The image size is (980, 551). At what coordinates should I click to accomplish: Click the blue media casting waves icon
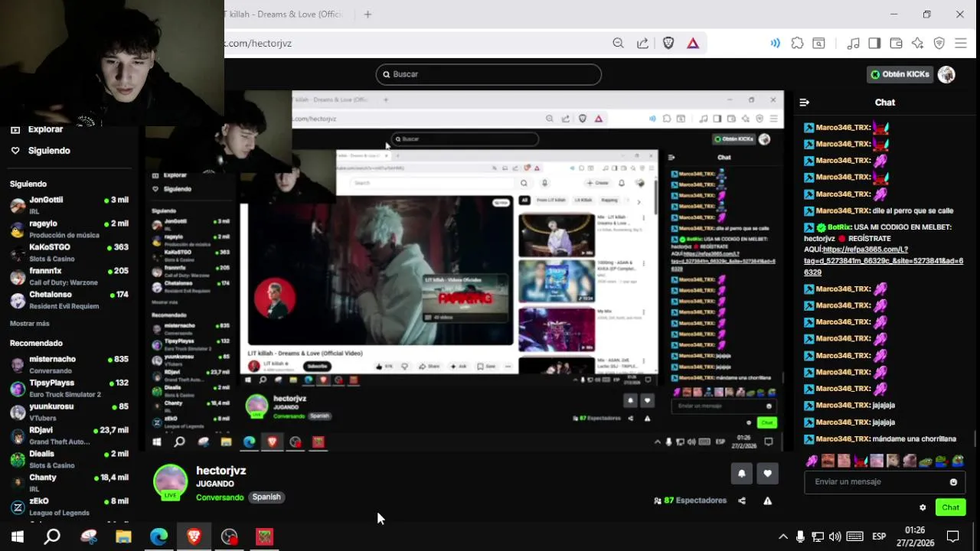(776, 44)
